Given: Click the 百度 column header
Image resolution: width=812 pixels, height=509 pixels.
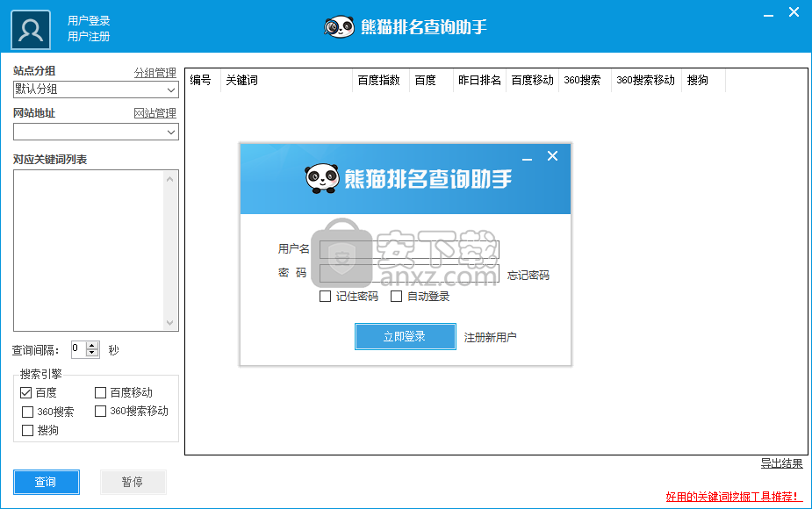Looking at the screenshot, I should (431, 80).
